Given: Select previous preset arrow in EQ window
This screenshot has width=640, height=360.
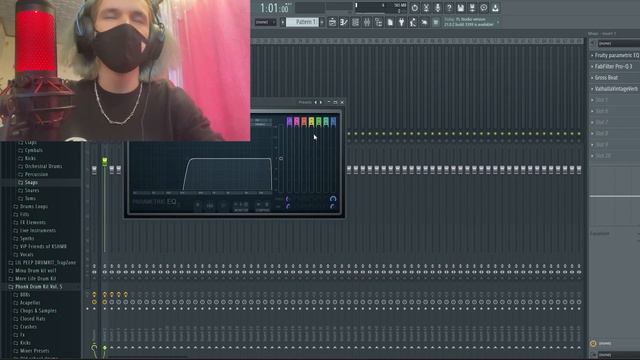Looking at the screenshot, I should [316, 102].
